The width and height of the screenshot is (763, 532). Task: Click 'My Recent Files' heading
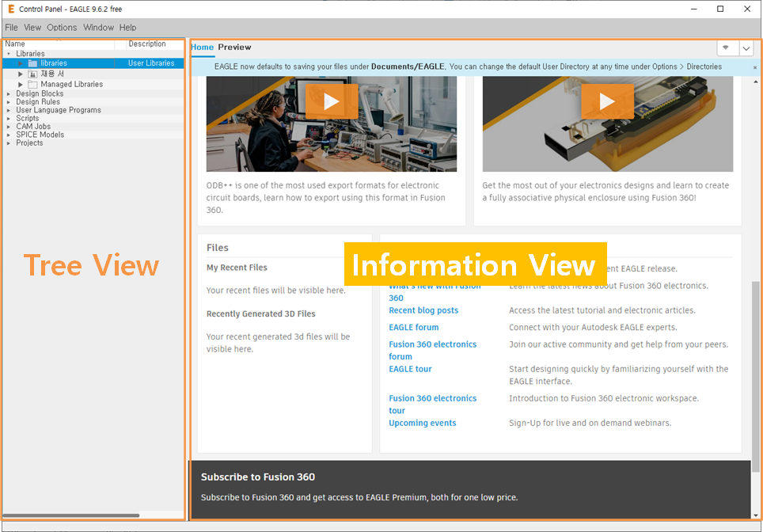[x=237, y=268]
